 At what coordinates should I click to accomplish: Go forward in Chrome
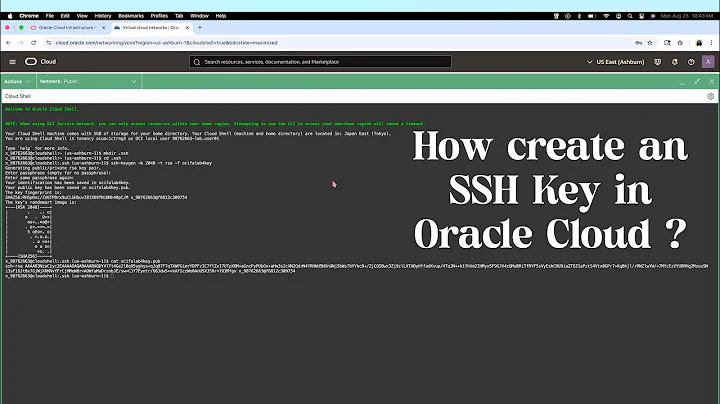click(21, 43)
